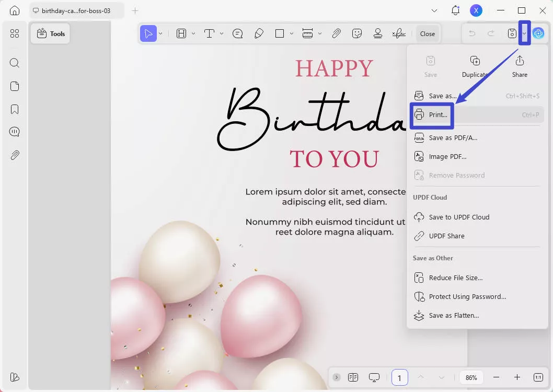Open the Home screen icon
Viewport: 553px width, 392px height.
[15, 10]
